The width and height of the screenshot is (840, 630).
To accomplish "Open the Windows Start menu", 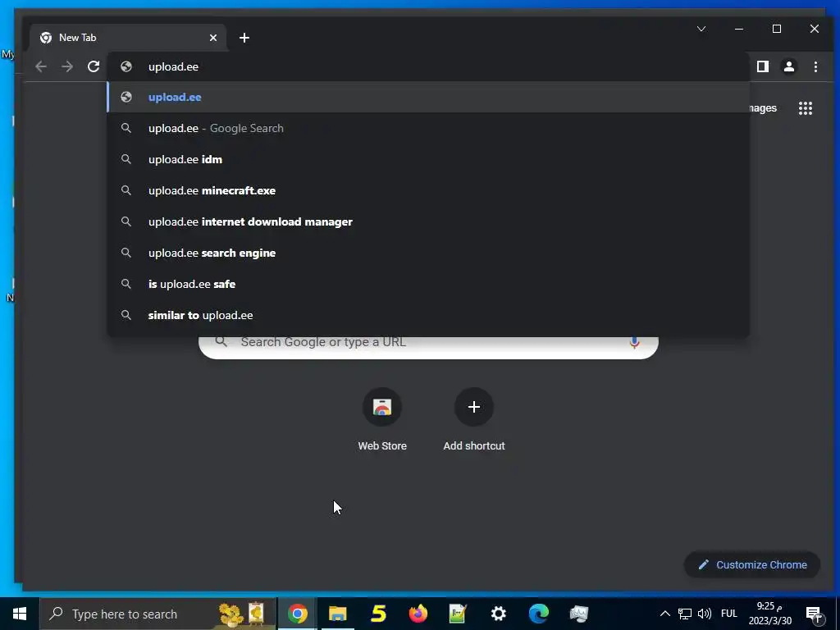I will point(20,614).
